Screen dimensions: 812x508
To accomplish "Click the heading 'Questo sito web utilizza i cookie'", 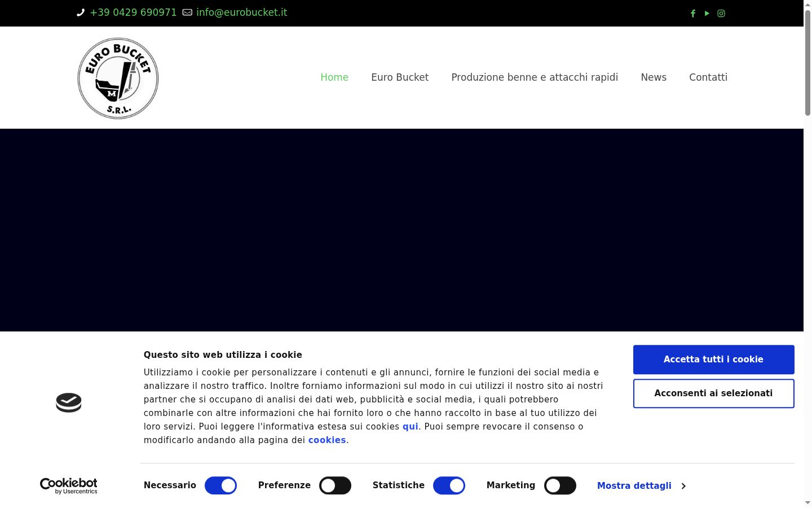I will tap(223, 355).
